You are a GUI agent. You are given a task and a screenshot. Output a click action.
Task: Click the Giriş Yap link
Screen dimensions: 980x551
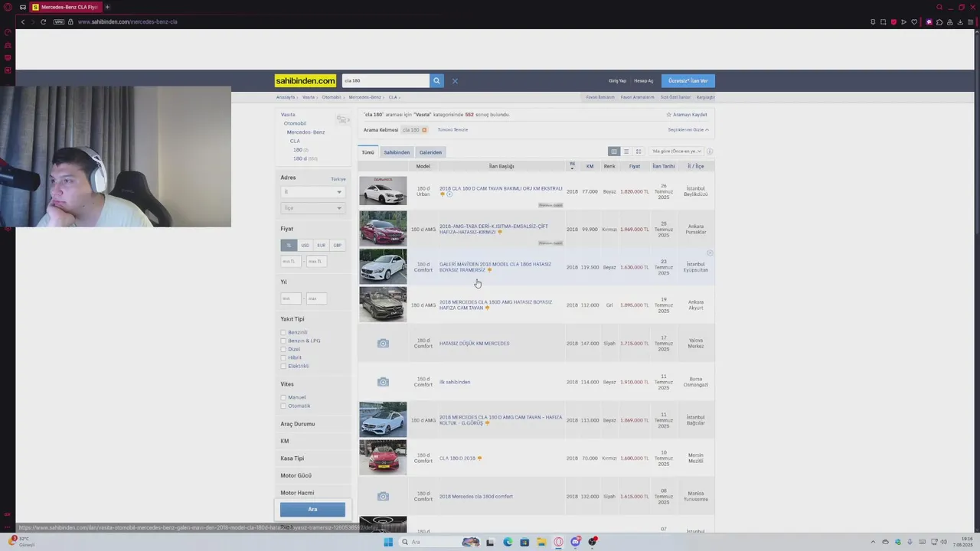tap(617, 80)
